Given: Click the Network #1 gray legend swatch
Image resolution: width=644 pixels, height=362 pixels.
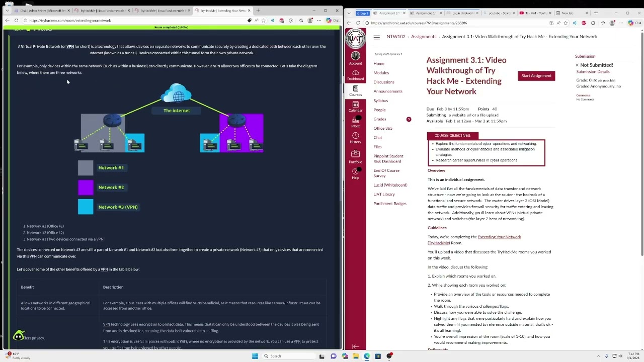Looking at the screenshot, I should pos(86,168).
